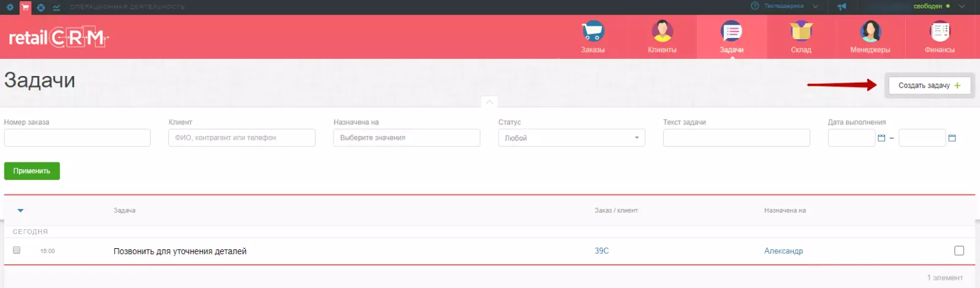Open the Задачи section

pos(731,37)
